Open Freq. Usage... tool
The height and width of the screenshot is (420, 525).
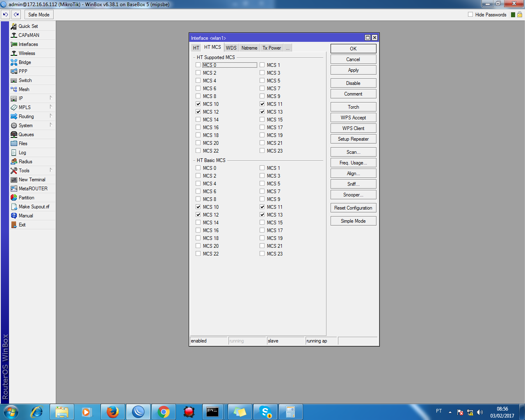coord(353,163)
